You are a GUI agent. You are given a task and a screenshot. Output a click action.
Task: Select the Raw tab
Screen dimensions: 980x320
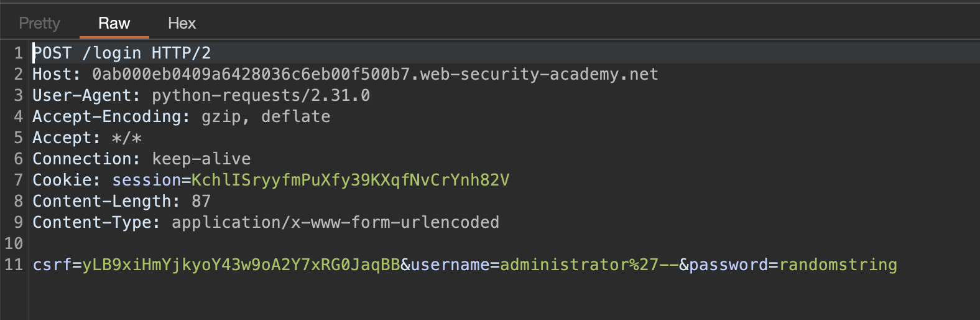(x=114, y=24)
